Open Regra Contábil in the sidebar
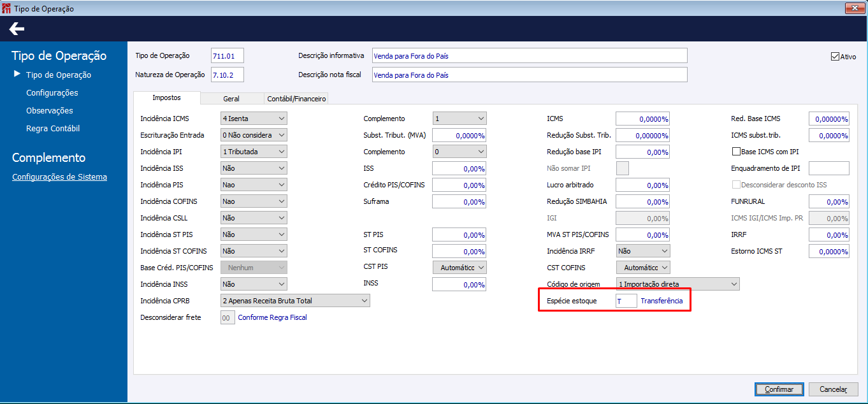 53,129
